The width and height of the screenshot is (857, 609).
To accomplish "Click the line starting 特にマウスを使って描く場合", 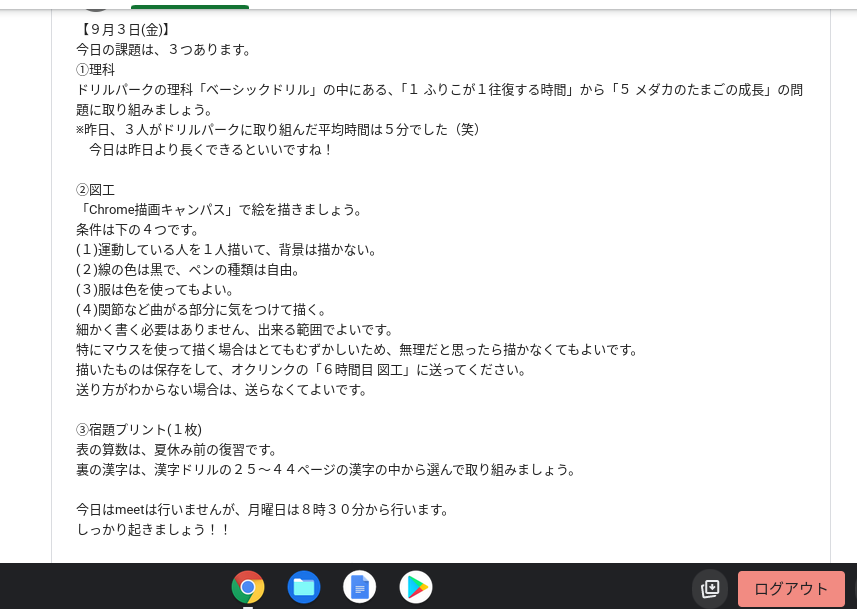I will [x=357, y=350].
